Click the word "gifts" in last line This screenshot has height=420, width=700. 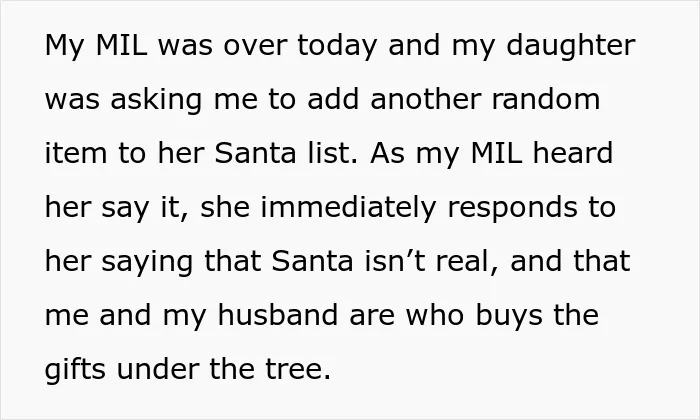pos(75,370)
